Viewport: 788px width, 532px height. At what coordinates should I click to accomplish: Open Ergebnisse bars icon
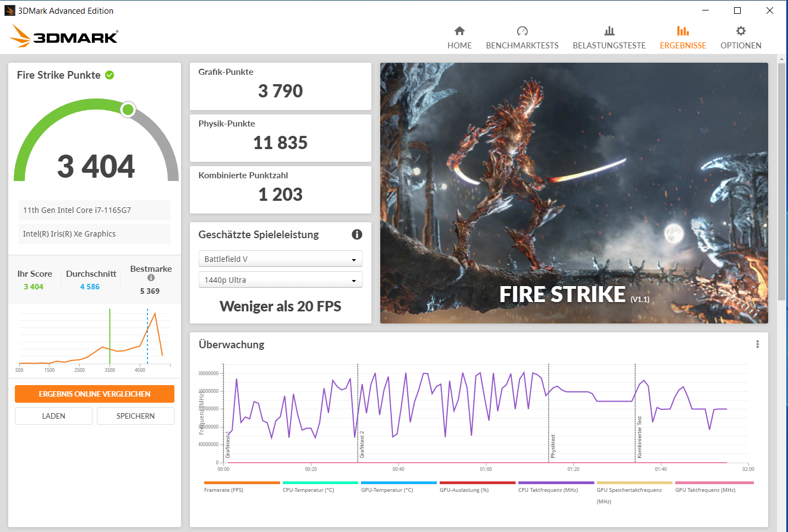(683, 31)
